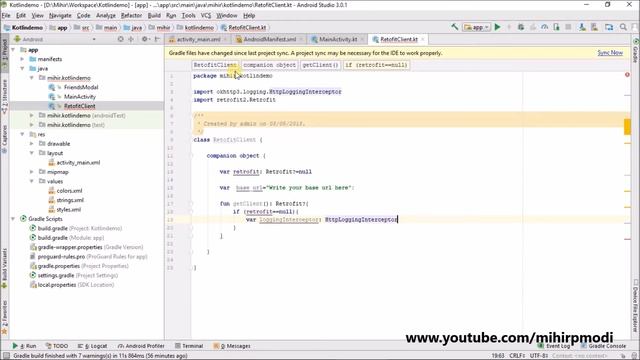640x360 pixels.
Task: Expand the mipmap folder
Action: tap(32, 172)
